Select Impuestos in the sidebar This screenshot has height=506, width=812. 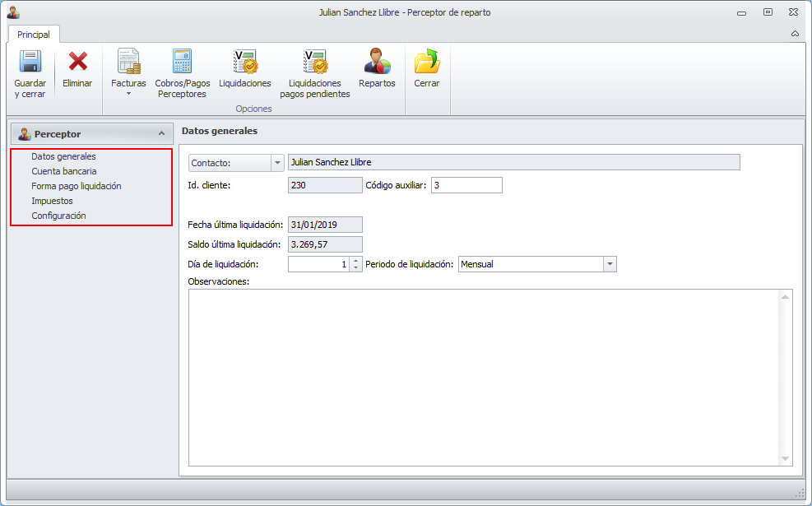pyautogui.click(x=53, y=201)
